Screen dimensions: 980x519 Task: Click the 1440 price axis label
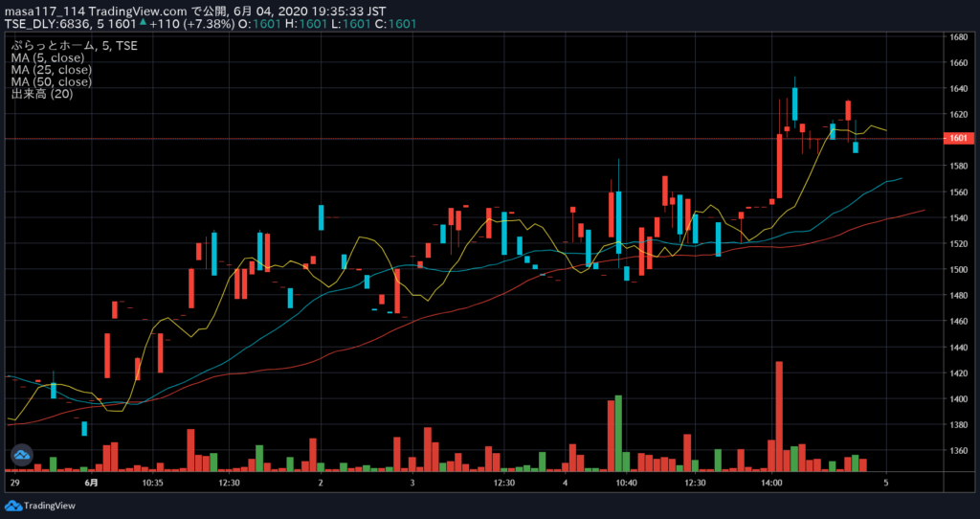[959, 348]
